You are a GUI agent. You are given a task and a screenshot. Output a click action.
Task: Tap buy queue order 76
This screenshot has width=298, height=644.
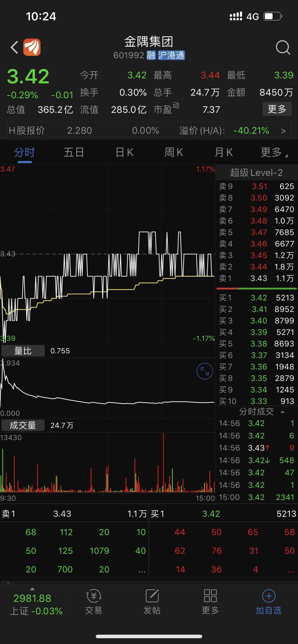(x=216, y=551)
